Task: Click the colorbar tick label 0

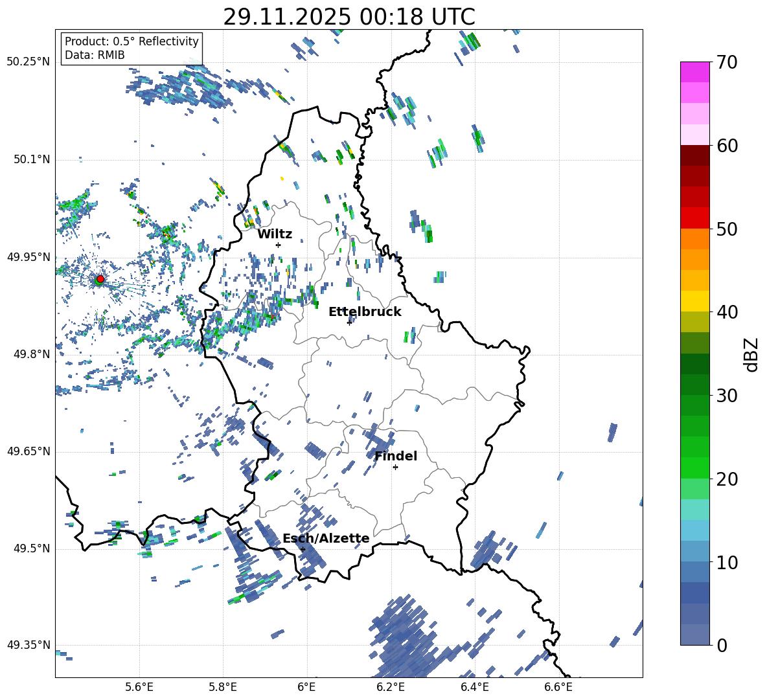Action: tap(722, 645)
